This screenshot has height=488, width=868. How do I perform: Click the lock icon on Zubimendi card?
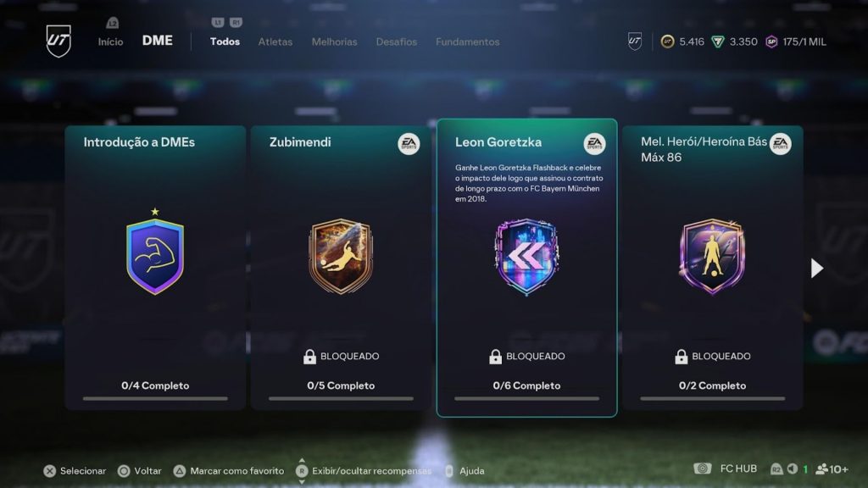coord(309,357)
